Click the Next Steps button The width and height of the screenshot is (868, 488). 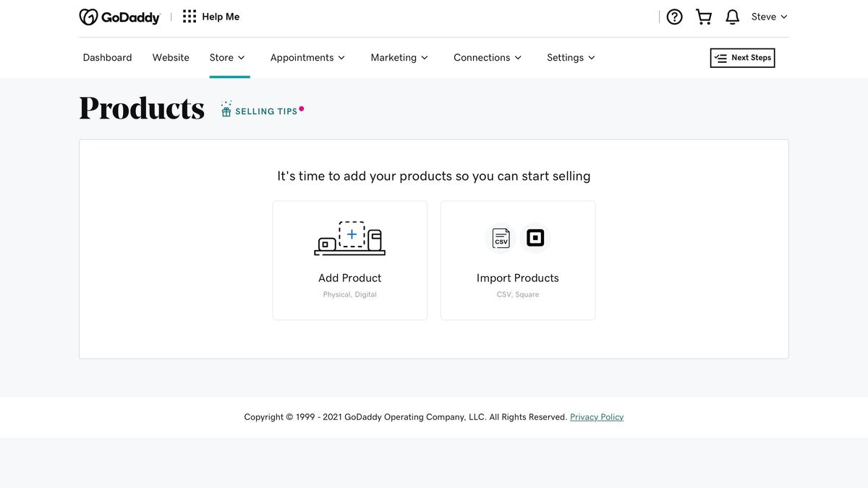point(742,57)
